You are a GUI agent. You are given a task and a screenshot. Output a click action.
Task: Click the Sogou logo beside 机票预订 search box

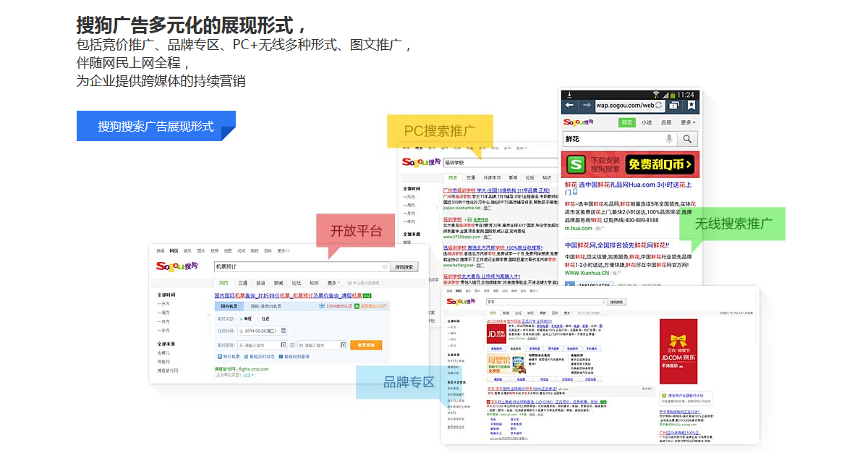coord(176,266)
